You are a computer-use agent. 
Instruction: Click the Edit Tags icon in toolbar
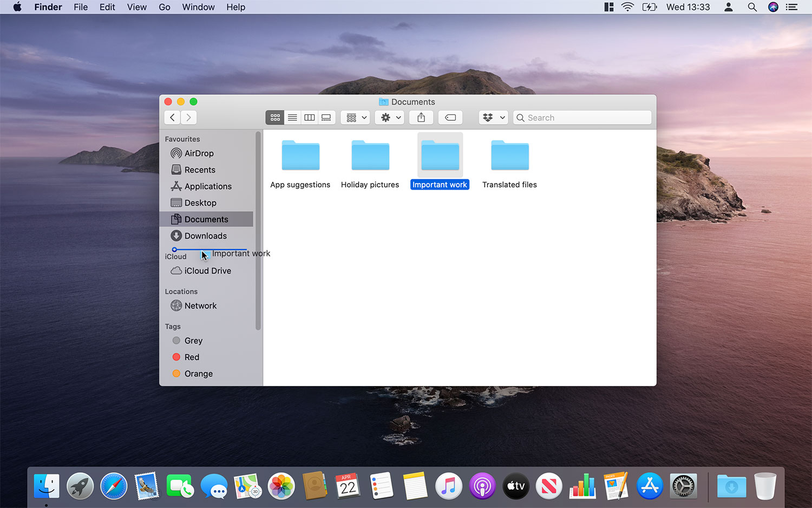(x=450, y=117)
